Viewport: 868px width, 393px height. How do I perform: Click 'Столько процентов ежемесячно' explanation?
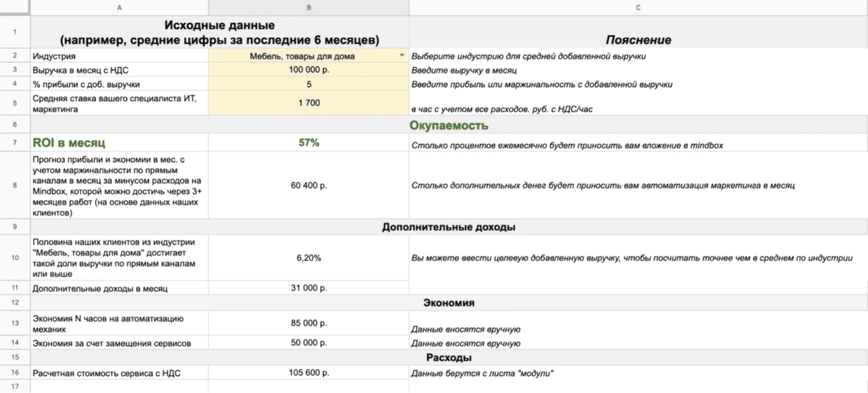coord(567,145)
